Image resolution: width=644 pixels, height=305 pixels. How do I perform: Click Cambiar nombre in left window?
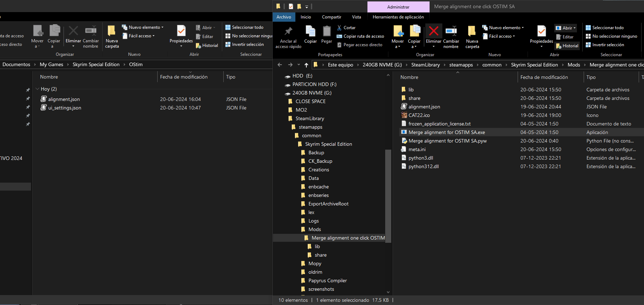pos(91,37)
